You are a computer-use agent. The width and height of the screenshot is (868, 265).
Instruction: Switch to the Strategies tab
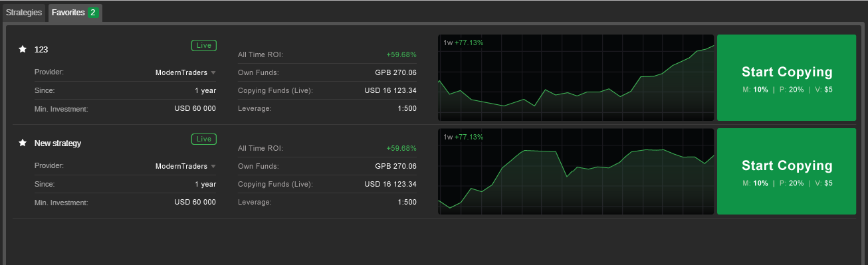point(24,13)
